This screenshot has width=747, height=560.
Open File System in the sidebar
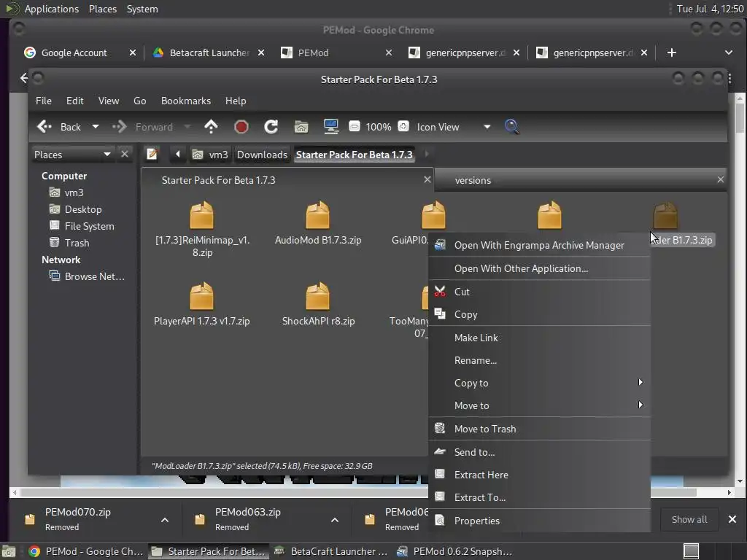[89, 226]
